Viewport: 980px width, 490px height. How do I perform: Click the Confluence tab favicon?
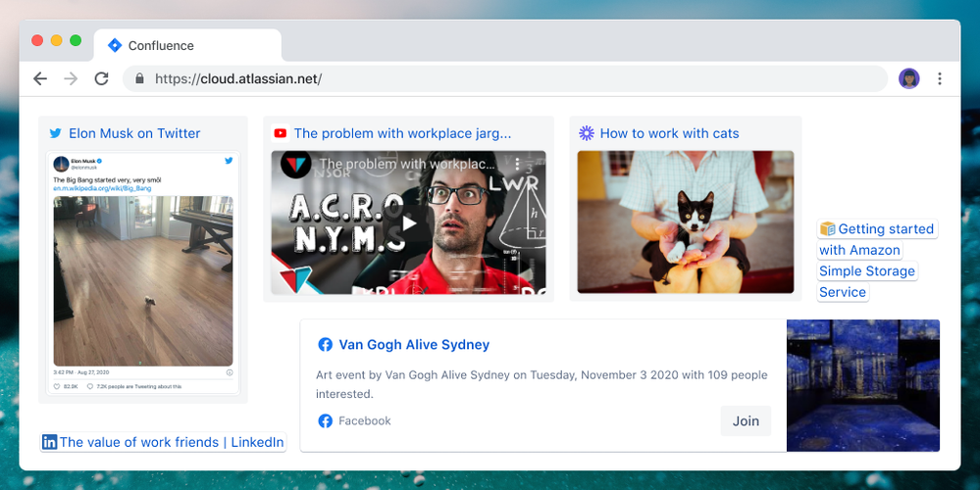click(115, 45)
